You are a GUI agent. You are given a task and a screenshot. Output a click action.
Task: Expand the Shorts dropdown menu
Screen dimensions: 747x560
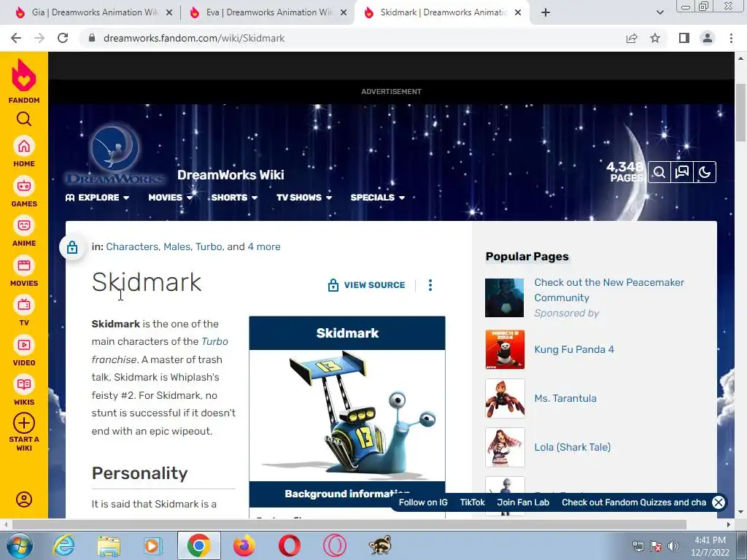pyautogui.click(x=234, y=197)
